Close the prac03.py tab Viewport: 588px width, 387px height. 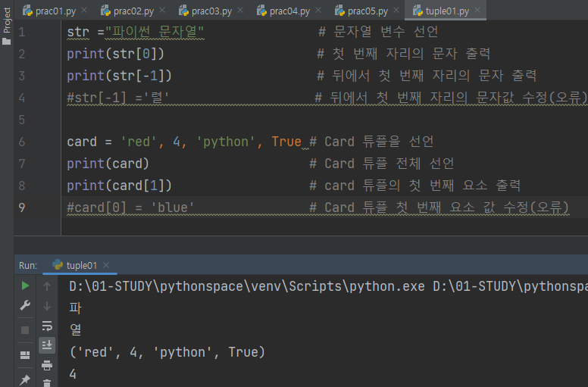tap(240, 11)
